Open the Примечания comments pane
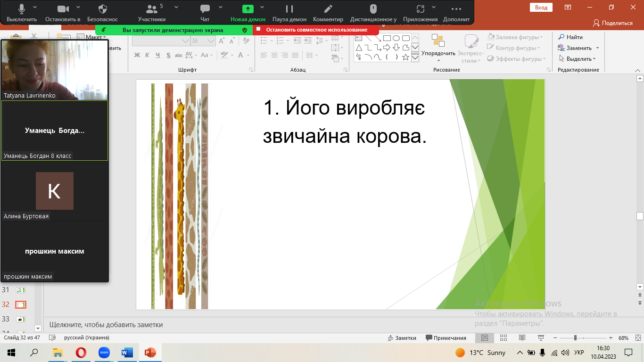 coord(446,338)
